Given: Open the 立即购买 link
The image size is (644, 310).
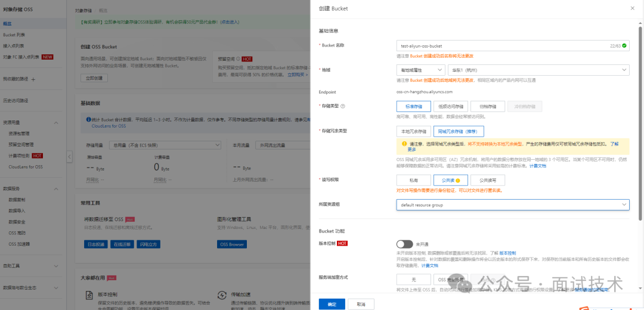Looking at the screenshot, I should coord(298,75).
